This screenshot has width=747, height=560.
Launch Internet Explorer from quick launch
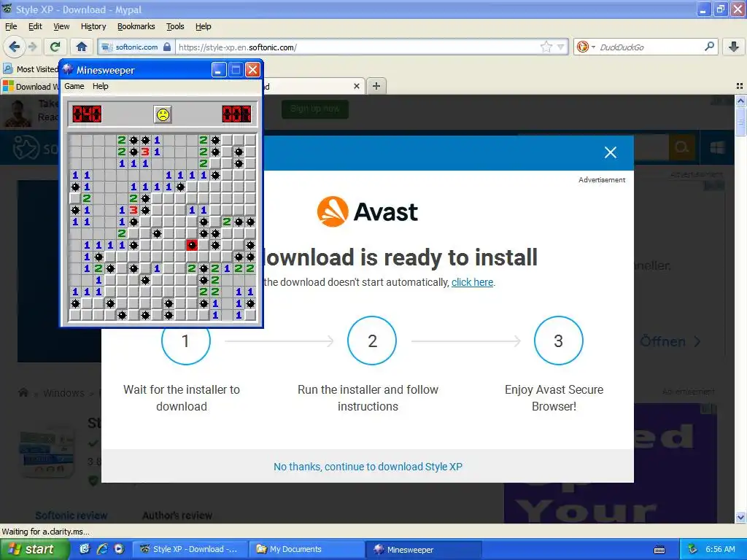pyautogui.click(x=101, y=549)
